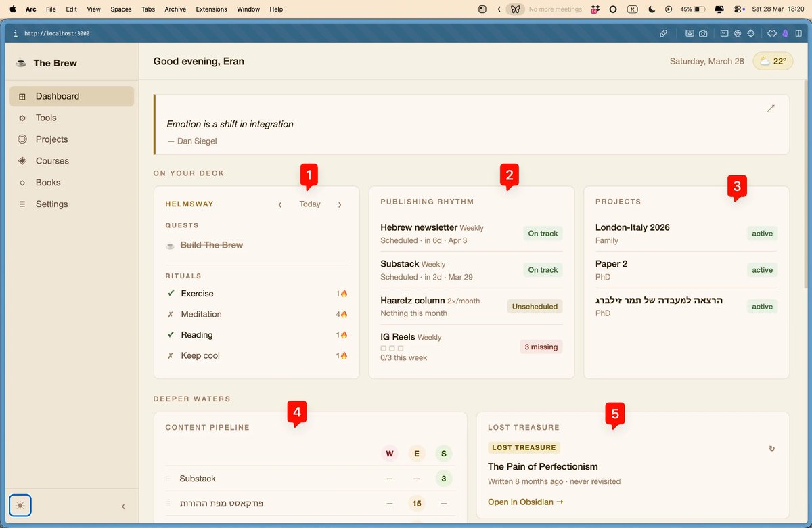The width and height of the screenshot is (812, 528).
Task: Click the localhost:3000 address field
Action: coord(57,33)
